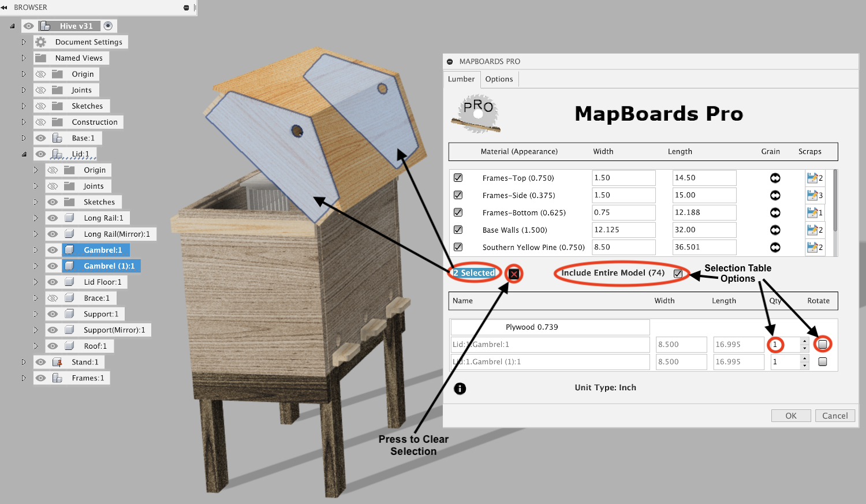The height and width of the screenshot is (504, 866).
Task: Uncheck the Frames-Top material checkbox
Action: point(458,178)
